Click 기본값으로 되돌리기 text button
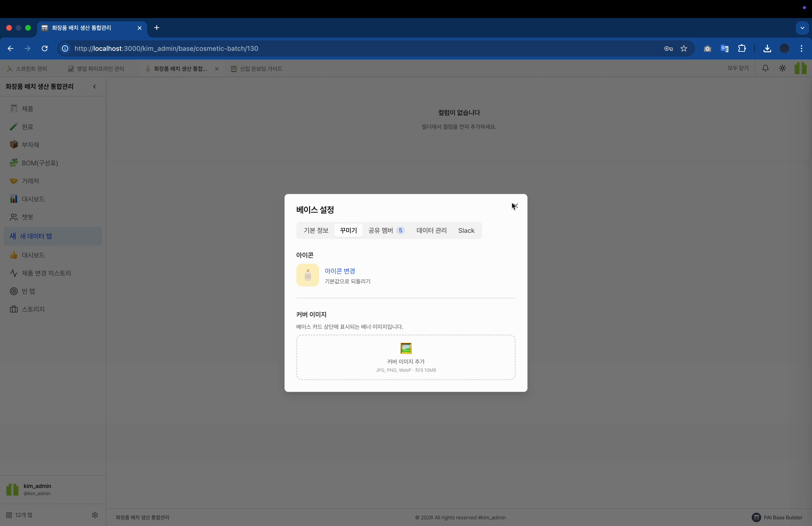Viewport: 812px width, 526px height. click(347, 282)
